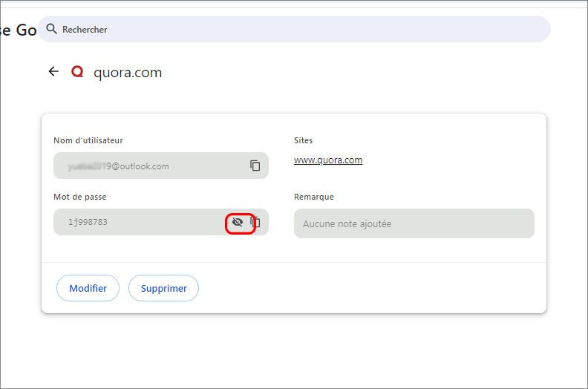Open the www.quora.com site link
588x389 pixels.
coord(328,160)
